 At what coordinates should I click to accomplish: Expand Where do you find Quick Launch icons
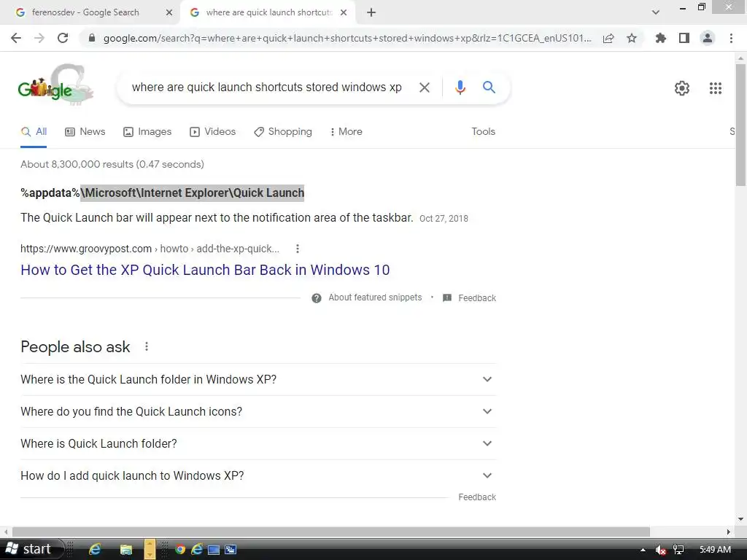point(258,411)
